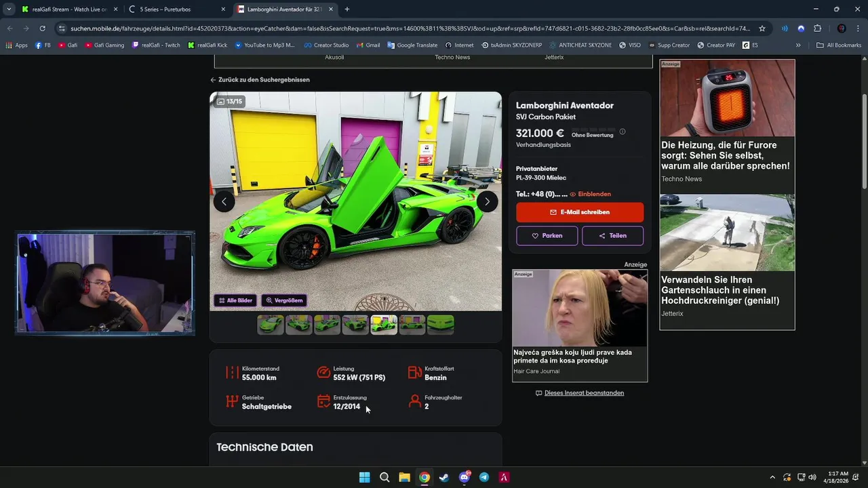The width and height of the screenshot is (868, 488).
Task: Open the Google Translate bookmark
Action: (412, 45)
